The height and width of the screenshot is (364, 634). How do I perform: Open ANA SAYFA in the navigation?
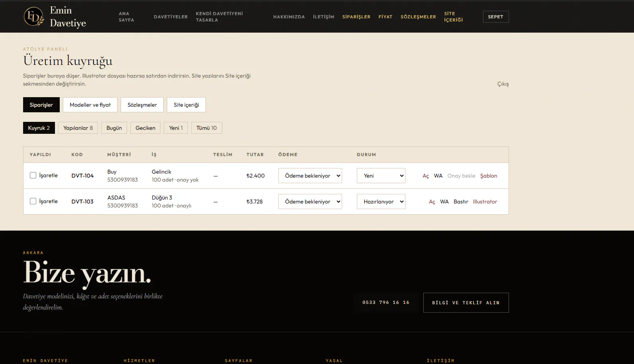click(126, 17)
